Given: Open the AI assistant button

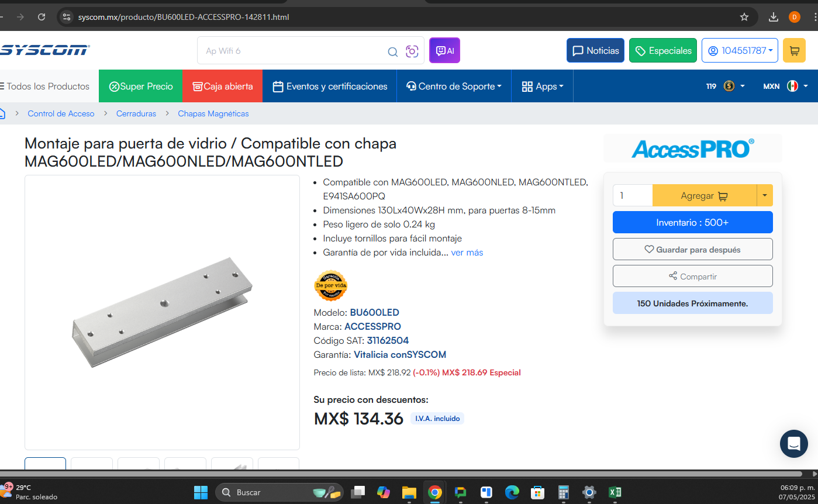Looking at the screenshot, I should pos(445,51).
